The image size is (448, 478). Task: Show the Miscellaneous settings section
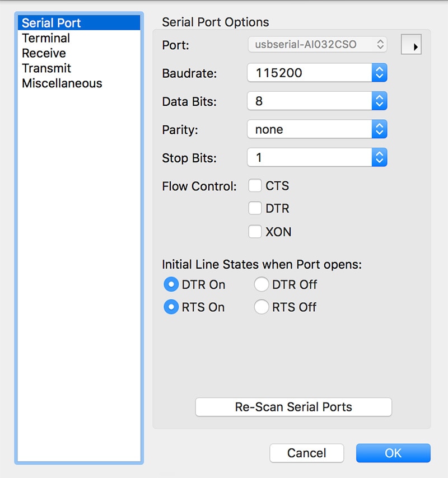click(x=62, y=83)
